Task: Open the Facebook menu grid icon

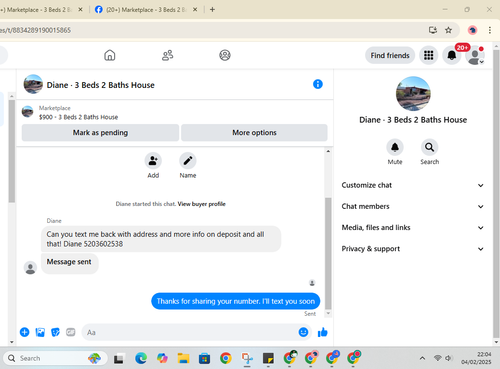Action: (429, 55)
